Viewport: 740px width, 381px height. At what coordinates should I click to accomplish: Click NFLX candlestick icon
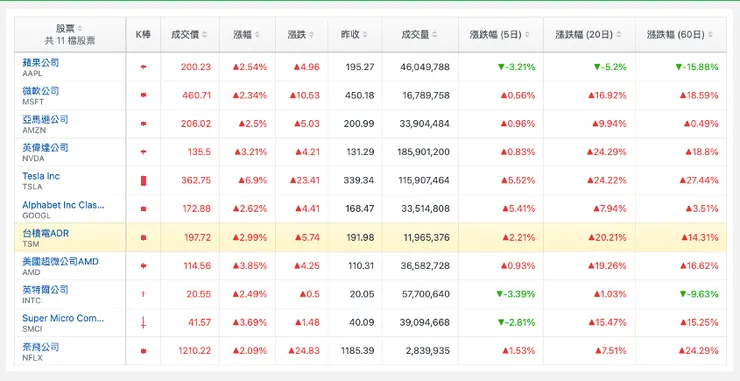pyautogui.click(x=143, y=351)
